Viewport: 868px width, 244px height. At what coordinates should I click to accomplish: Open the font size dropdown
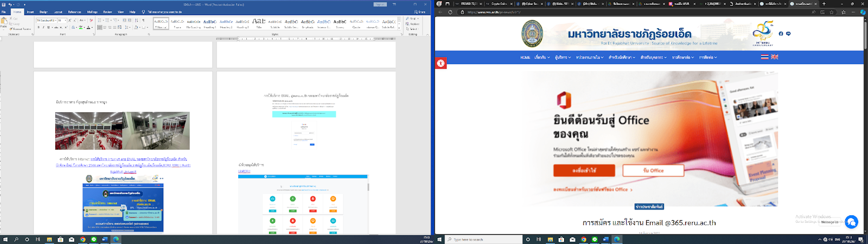point(66,21)
